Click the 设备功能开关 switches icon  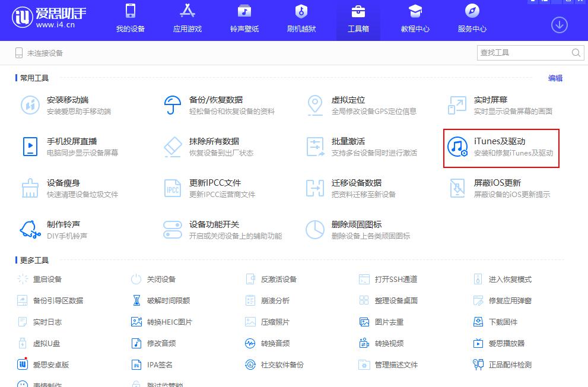(172, 230)
